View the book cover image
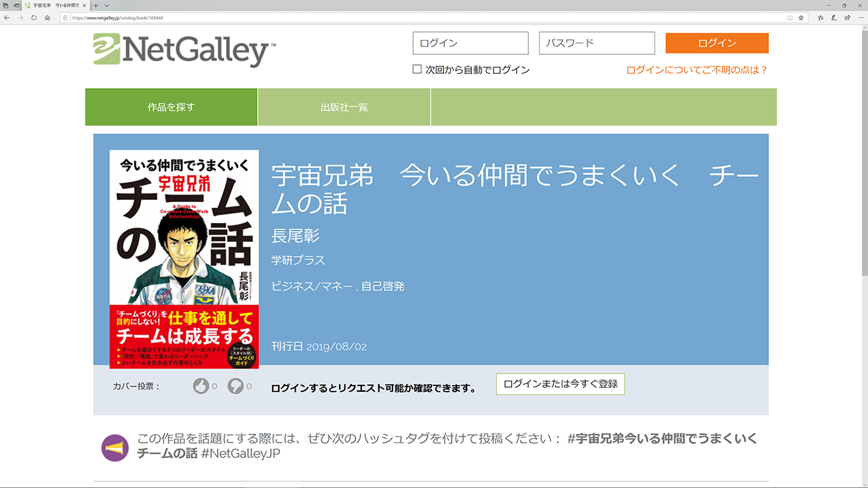 pyautogui.click(x=184, y=260)
